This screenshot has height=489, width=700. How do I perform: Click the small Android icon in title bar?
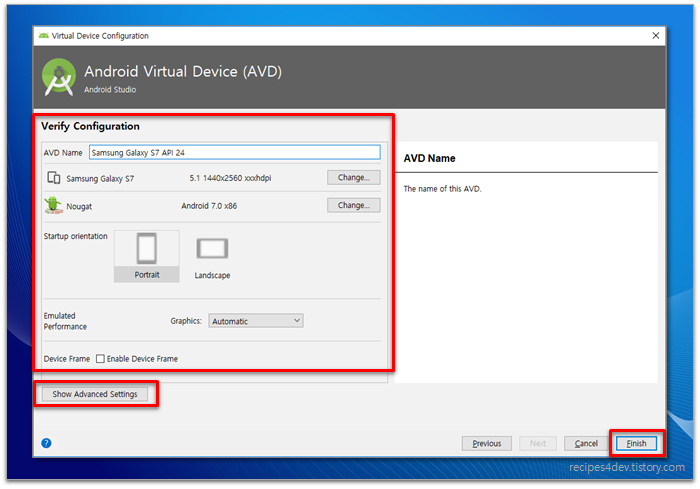coord(44,36)
